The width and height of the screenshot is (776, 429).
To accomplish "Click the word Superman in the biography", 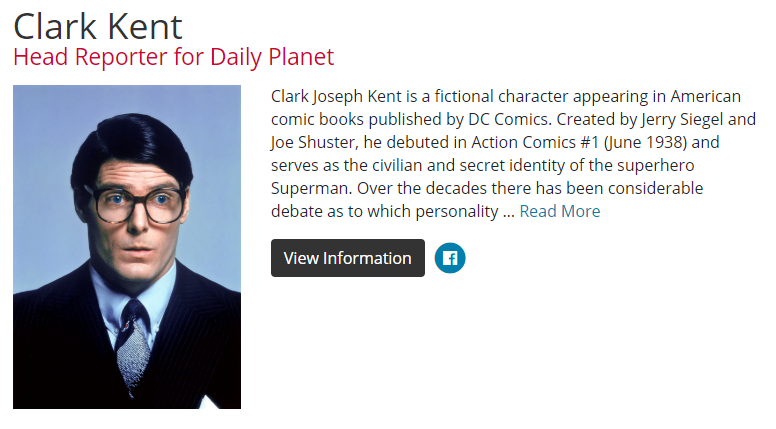I will pos(311,189).
